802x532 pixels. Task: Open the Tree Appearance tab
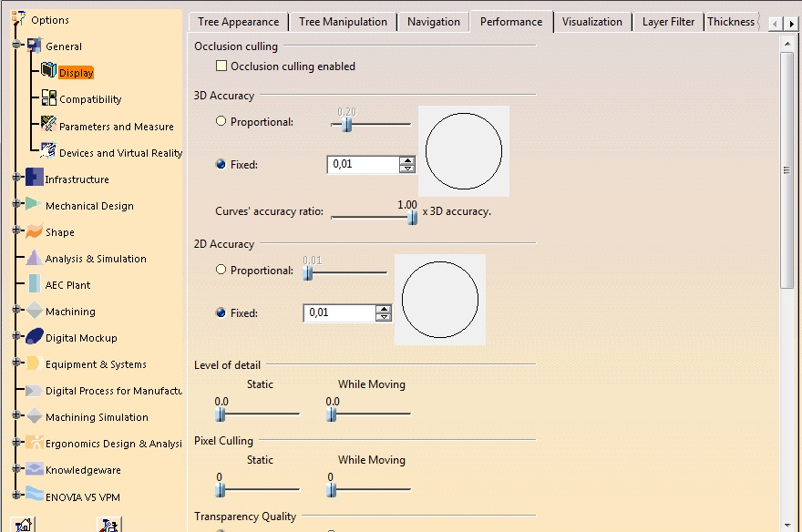pos(239,22)
